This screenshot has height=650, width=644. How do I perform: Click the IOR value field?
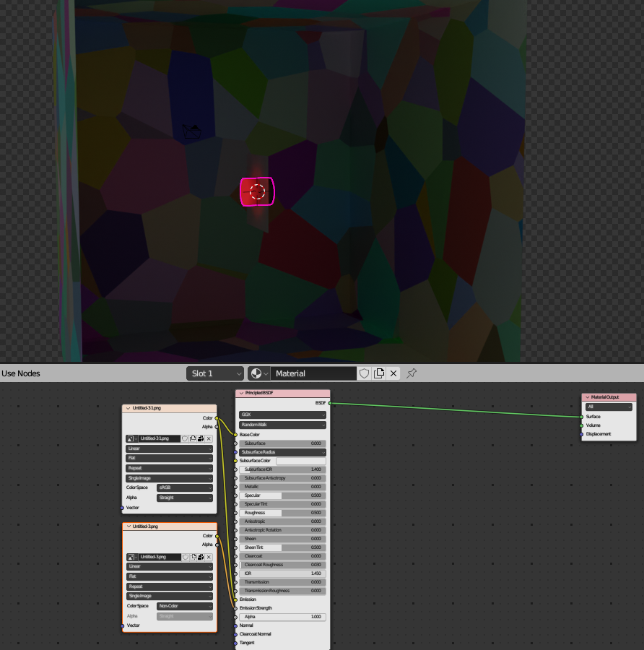(282, 573)
